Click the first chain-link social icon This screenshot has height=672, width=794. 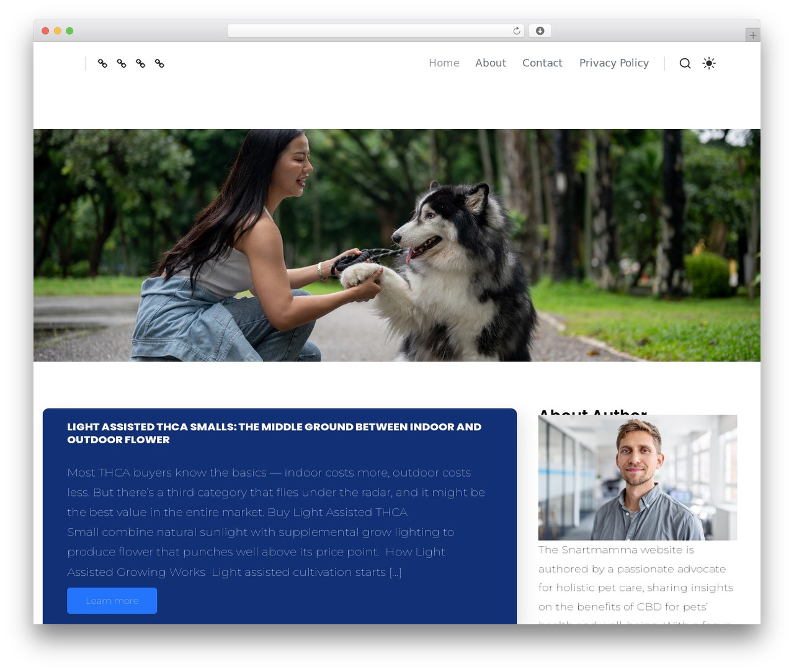103,63
